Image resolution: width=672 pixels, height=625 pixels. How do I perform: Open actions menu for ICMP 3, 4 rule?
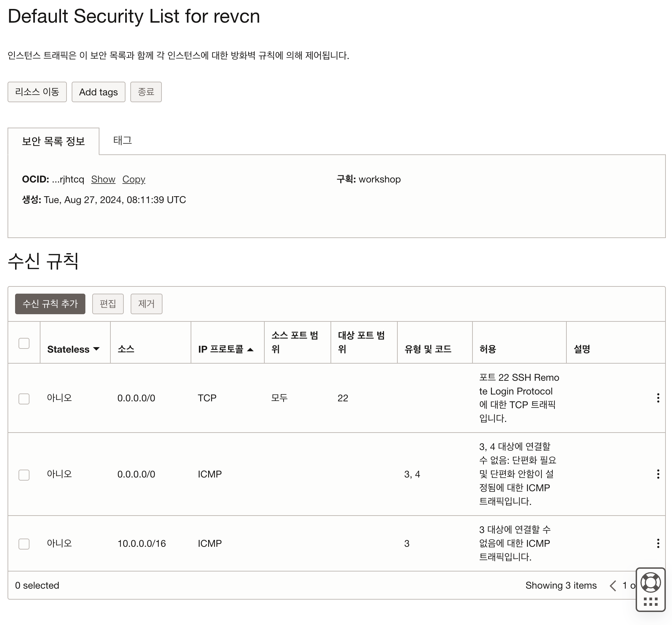click(x=658, y=474)
